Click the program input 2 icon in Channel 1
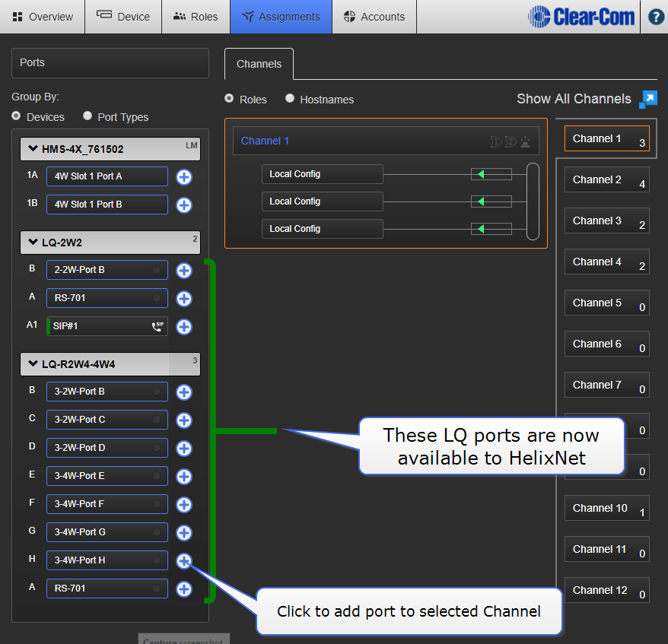Screen dimensions: 668x644 [511, 141]
